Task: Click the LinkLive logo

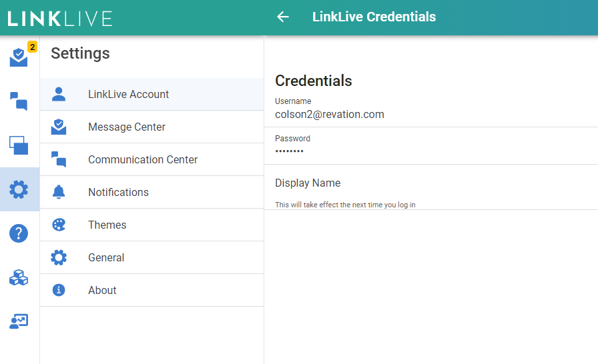Action: (x=60, y=18)
